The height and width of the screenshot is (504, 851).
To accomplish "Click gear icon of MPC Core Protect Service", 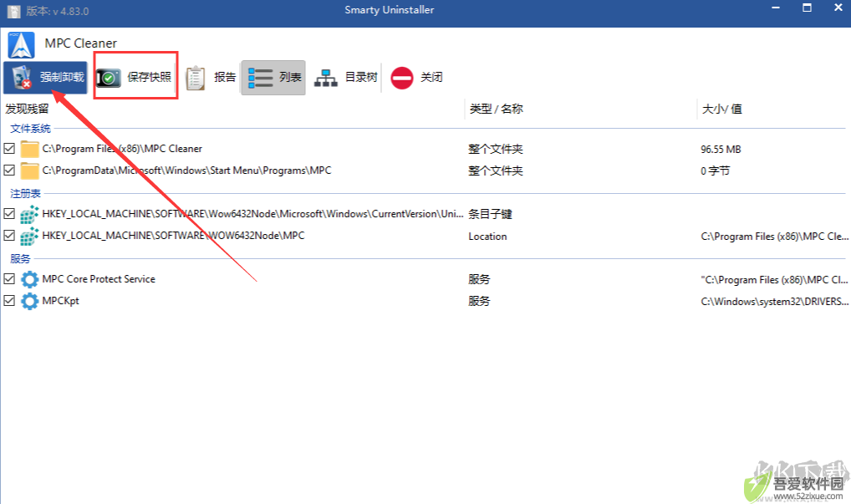I will pos(29,279).
